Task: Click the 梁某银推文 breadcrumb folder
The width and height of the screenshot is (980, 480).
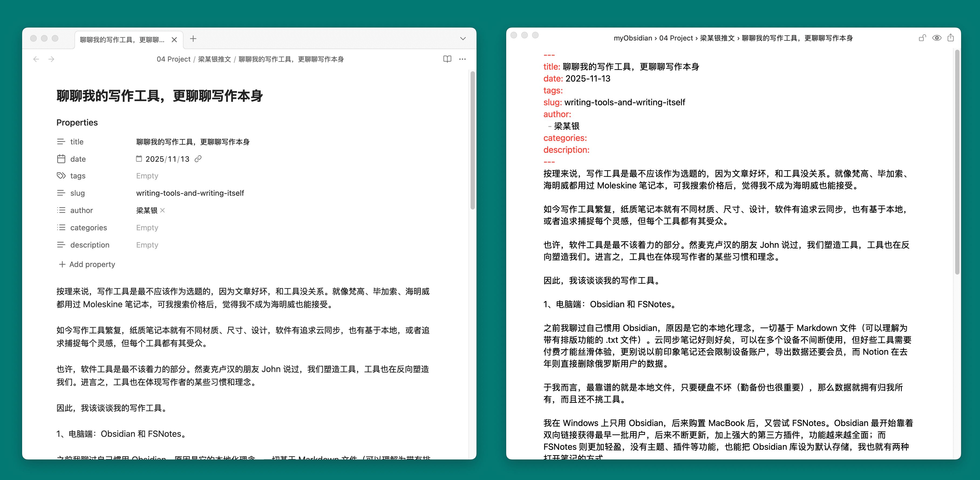Action: [215, 59]
